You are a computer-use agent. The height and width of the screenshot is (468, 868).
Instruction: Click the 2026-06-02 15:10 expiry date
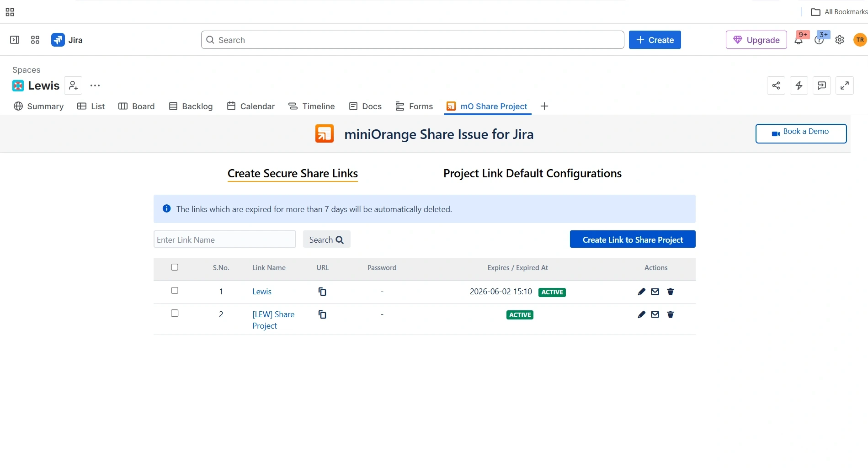tap(501, 292)
